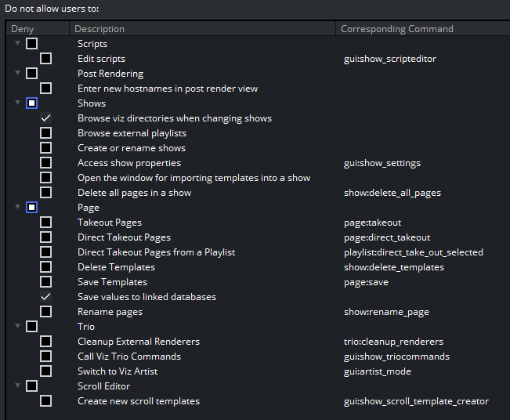Screen dimensions: 510x420
Task: Toggle the Shows group checkbox
Action: click(31, 103)
